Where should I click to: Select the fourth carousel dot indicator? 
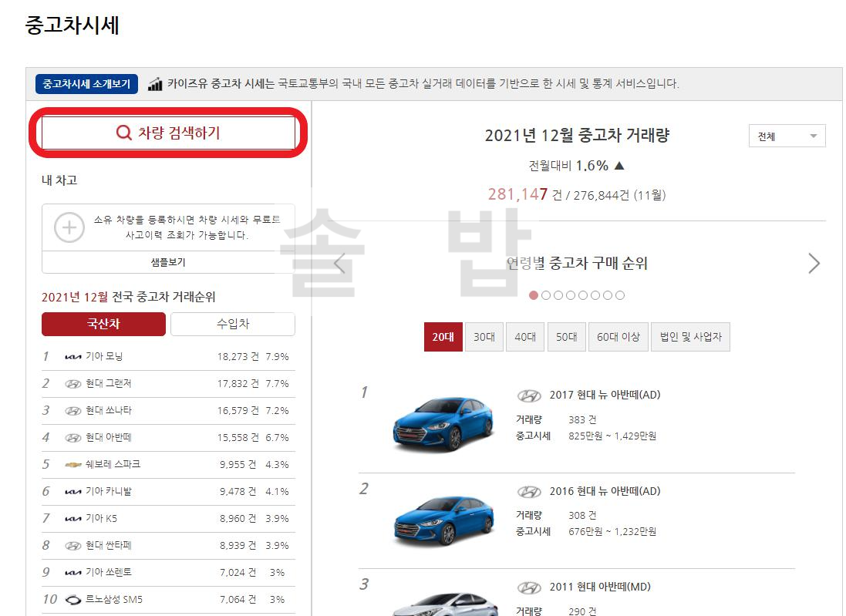(x=571, y=295)
